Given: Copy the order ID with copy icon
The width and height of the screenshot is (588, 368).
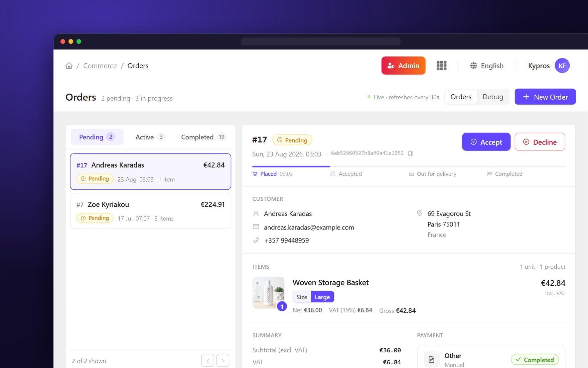Looking at the screenshot, I should click(410, 153).
